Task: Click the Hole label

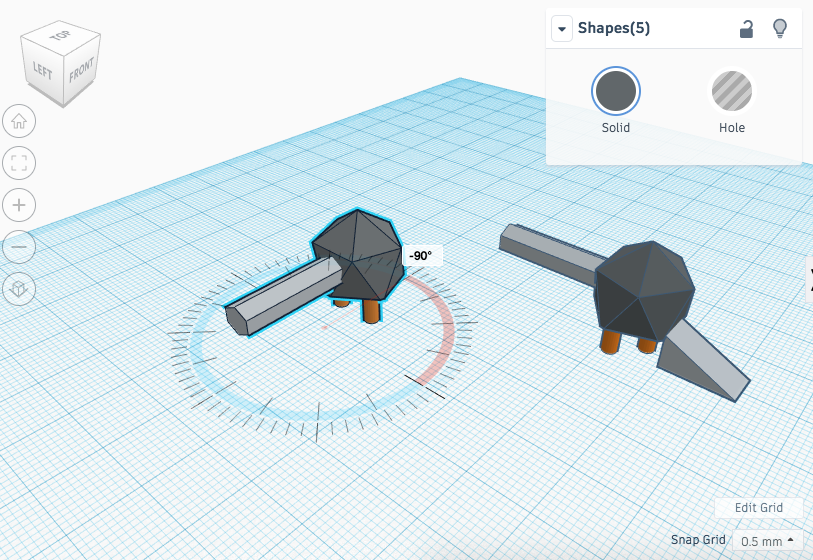Action: (732, 128)
